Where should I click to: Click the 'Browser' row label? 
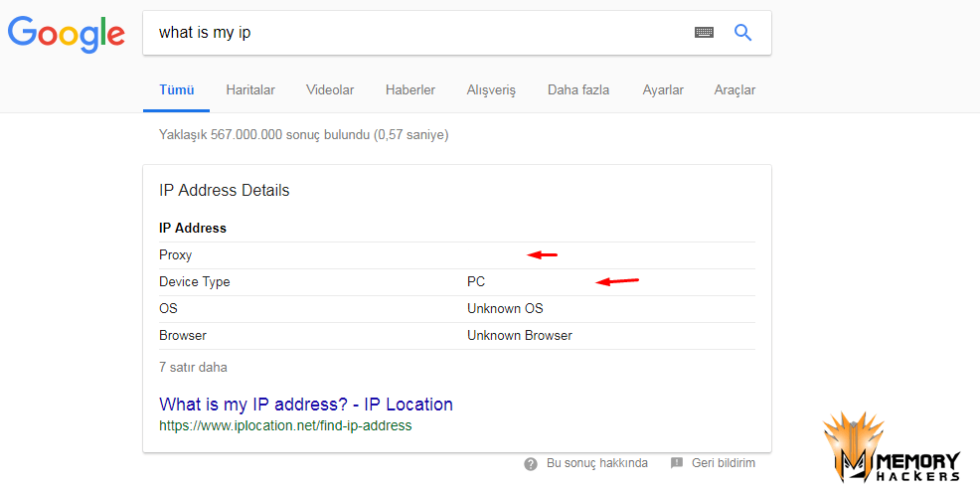(x=183, y=336)
